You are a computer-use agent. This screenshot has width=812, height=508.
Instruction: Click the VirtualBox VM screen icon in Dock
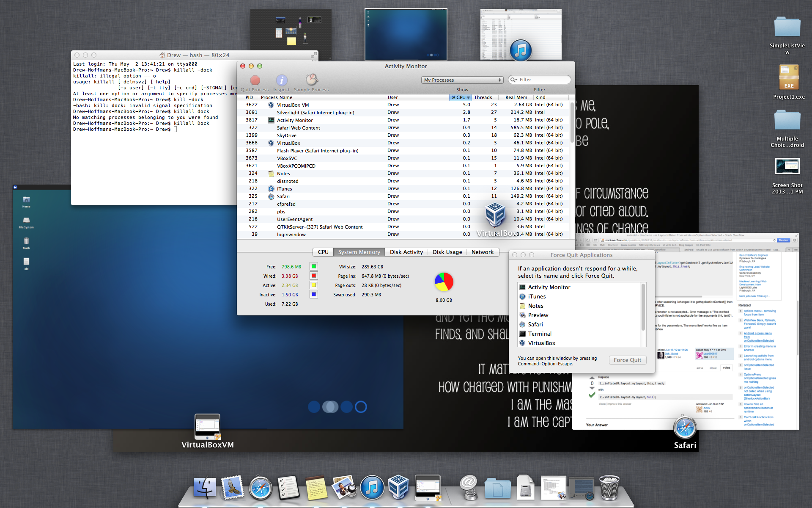click(x=428, y=488)
